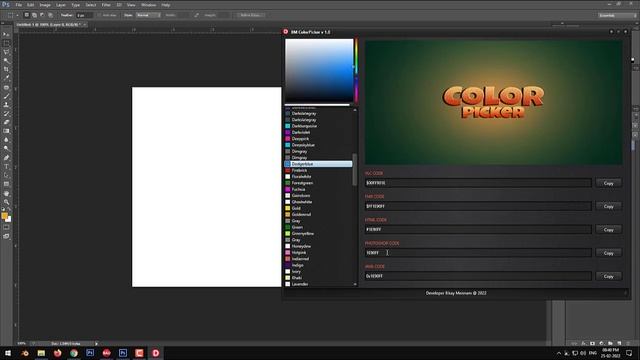Viewport: 640px width, 360px height.
Task: Click Add to Selection mode icon
Action: [x=34, y=15]
